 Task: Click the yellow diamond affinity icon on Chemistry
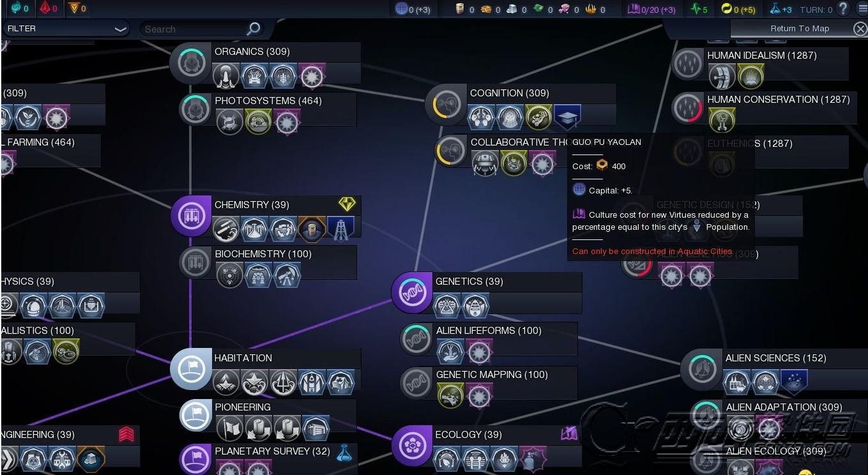(x=347, y=204)
